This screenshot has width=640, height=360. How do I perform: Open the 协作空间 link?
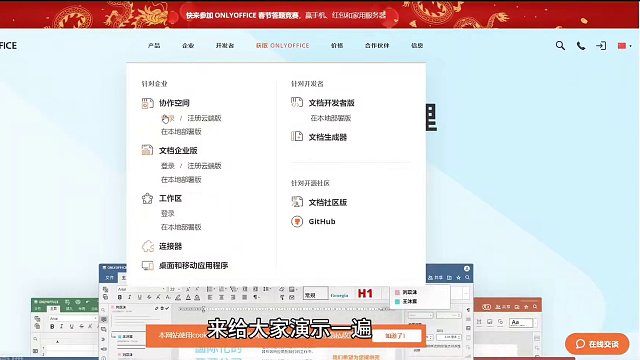coord(174,103)
